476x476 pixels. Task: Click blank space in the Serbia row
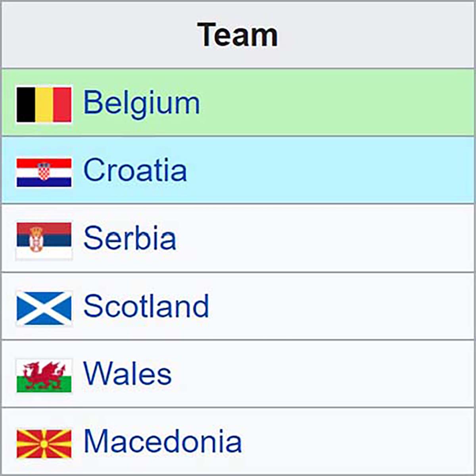click(325, 238)
